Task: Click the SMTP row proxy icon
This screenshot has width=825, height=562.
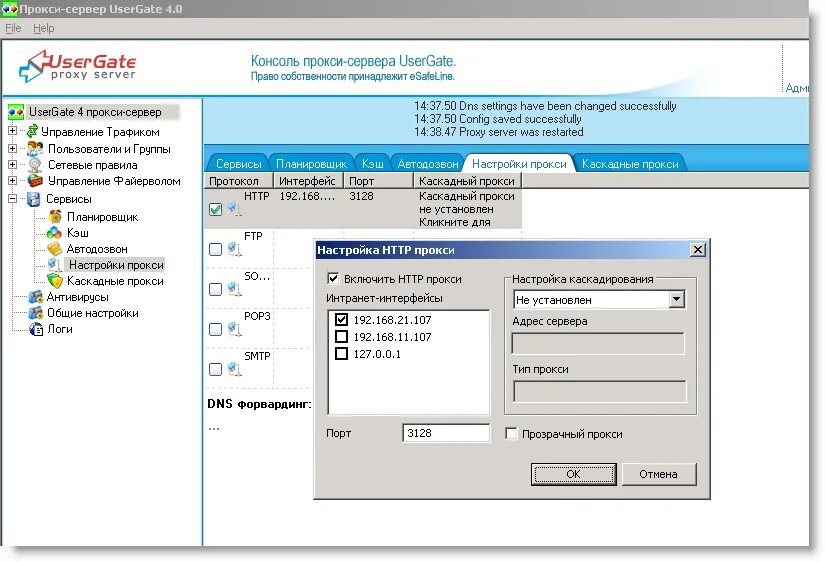Action: 235,369
